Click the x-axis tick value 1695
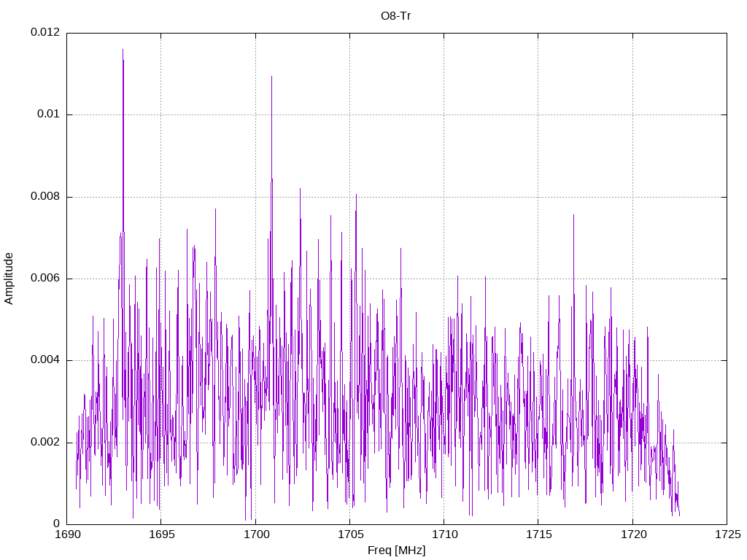 [161, 534]
